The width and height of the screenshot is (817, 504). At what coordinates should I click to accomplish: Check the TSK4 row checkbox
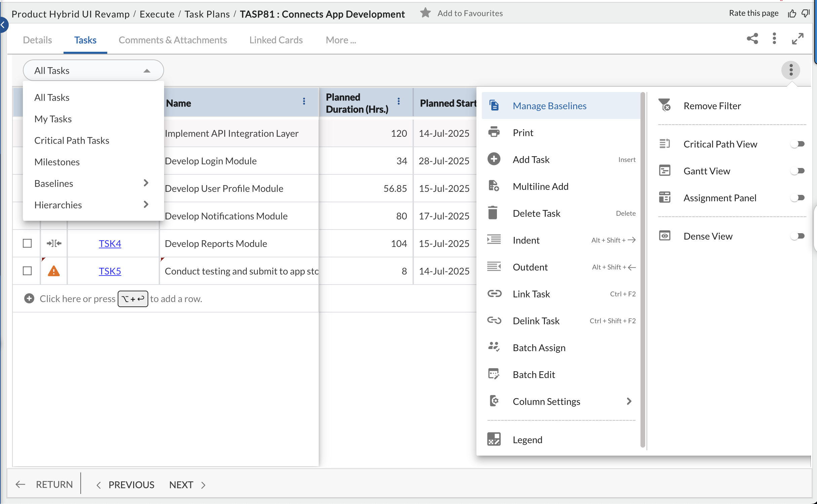click(x=27, y=243)
